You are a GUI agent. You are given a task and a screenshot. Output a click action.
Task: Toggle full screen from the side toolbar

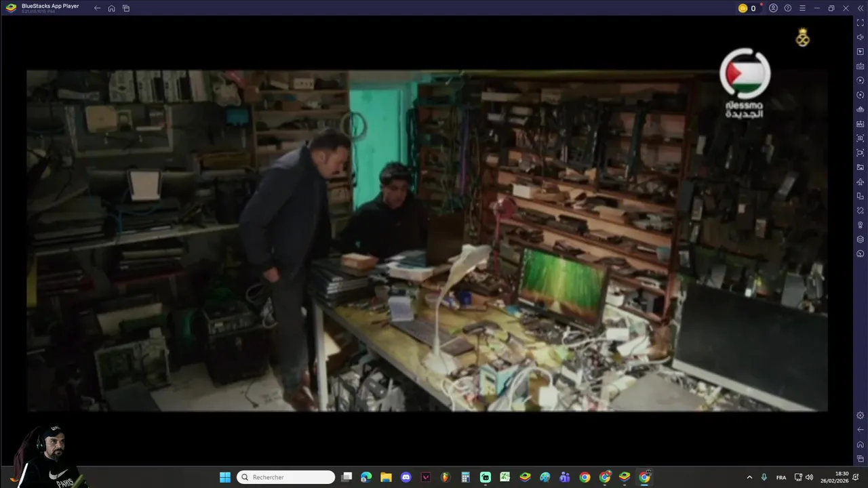[861, 23]
